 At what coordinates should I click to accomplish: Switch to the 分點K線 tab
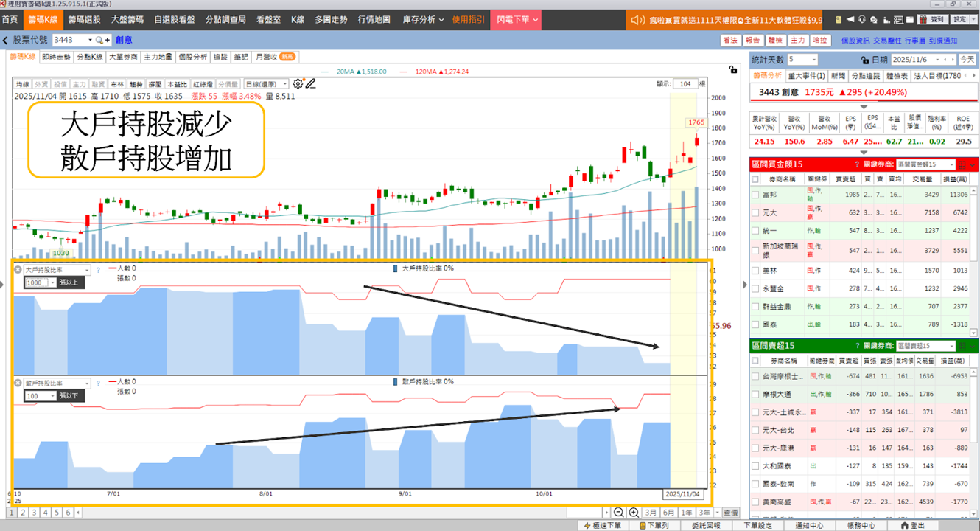(90, 57)
